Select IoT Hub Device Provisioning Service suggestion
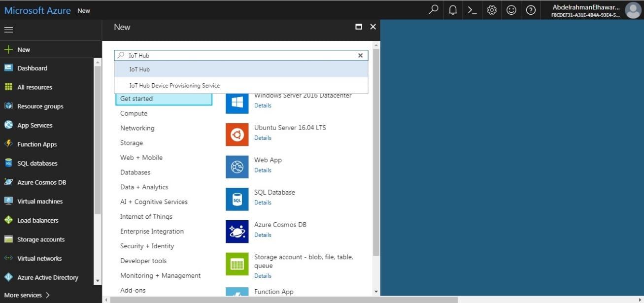Image resolution: width=644 pixels, height=303 pixels. tap(174, 86)
